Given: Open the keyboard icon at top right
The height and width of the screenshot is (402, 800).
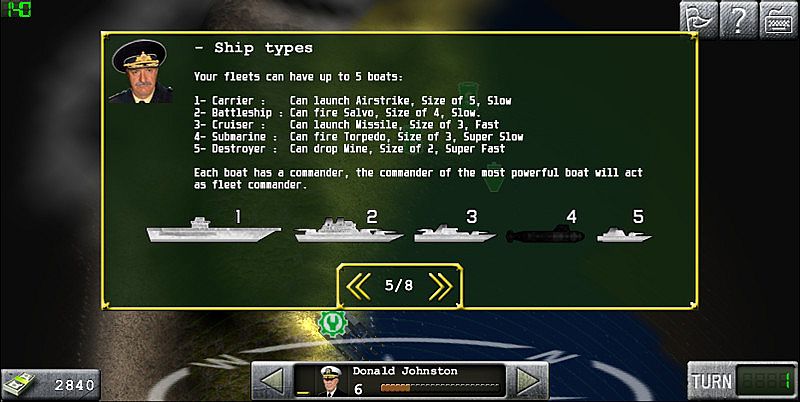Looking at the screenshot, I should pos(779,19).
